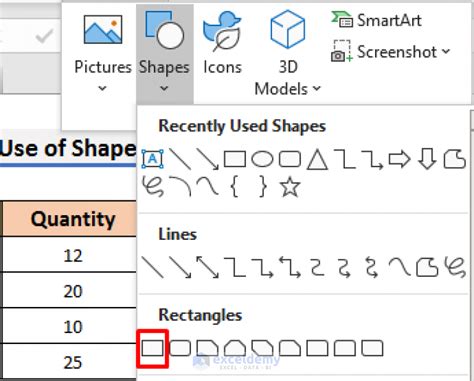The width and height of the screenshot is (474, 381).
Task: Select the Snip Diagonal Corner rectangle
Action: [x=262, y=348]
